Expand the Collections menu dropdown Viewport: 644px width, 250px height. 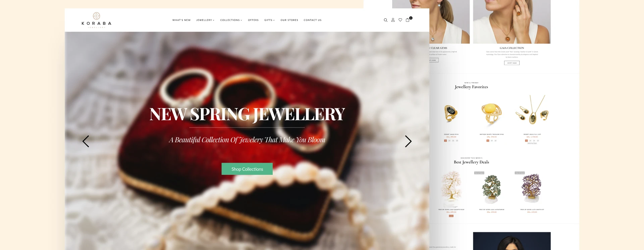(x=231, y=20)
